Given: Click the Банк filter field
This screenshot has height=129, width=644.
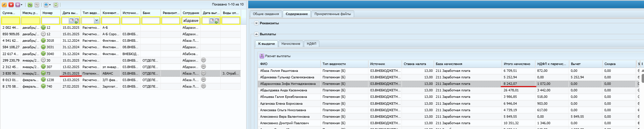Looking at the screenshot, I should click(151, 21).
